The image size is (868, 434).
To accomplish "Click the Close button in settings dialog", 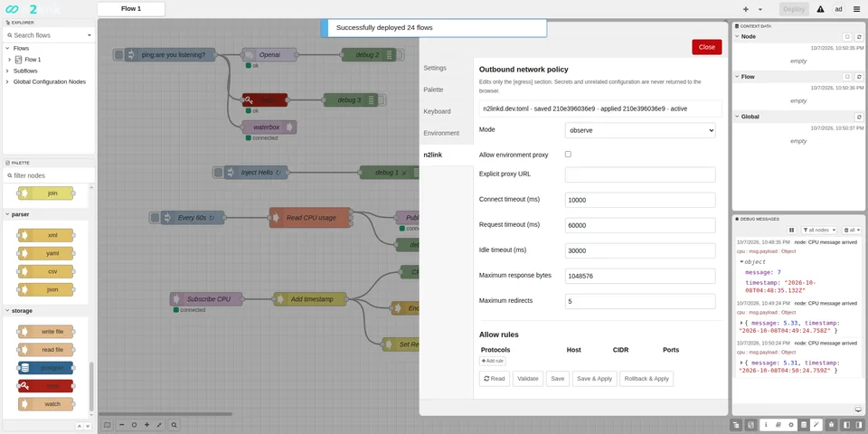I will coord(707,47).
